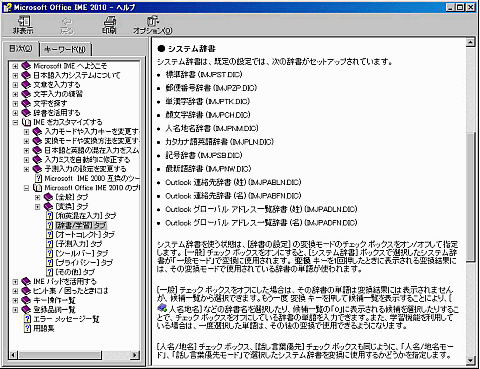Viewport: 480px width, 369px height.
Task: Click open-book icon for 'Microsoft Office IME 2010'
Action: click(37, 188)
